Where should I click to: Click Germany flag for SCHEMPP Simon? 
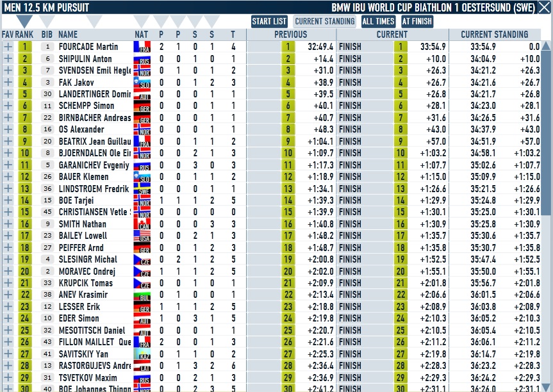pyautogui.click(x=142, y=106)
